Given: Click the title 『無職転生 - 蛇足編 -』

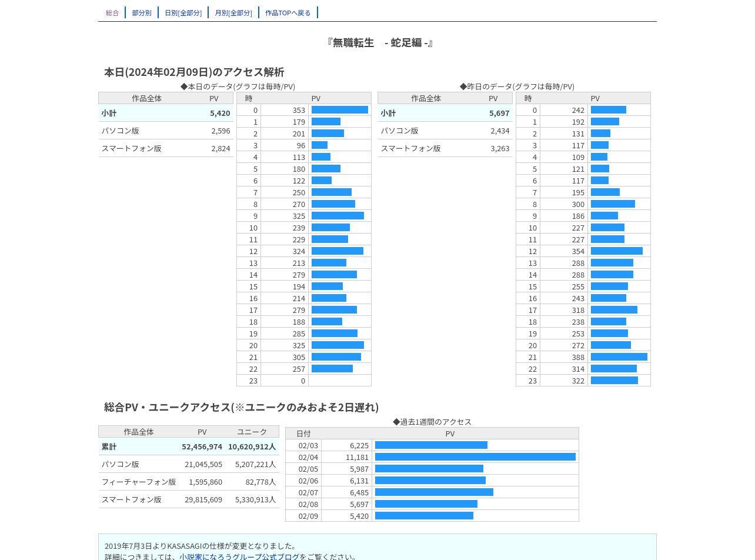Looking at the screenshot, I should coord(380,42).
